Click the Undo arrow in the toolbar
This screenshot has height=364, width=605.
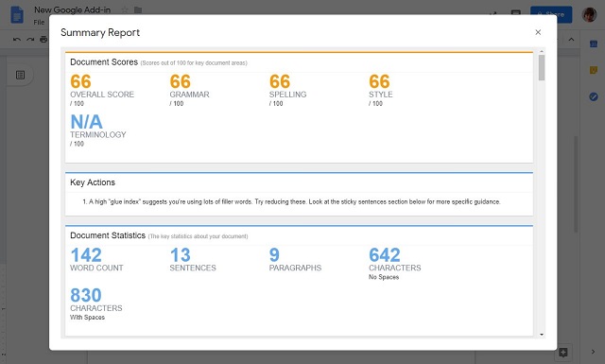pos(17,40)
